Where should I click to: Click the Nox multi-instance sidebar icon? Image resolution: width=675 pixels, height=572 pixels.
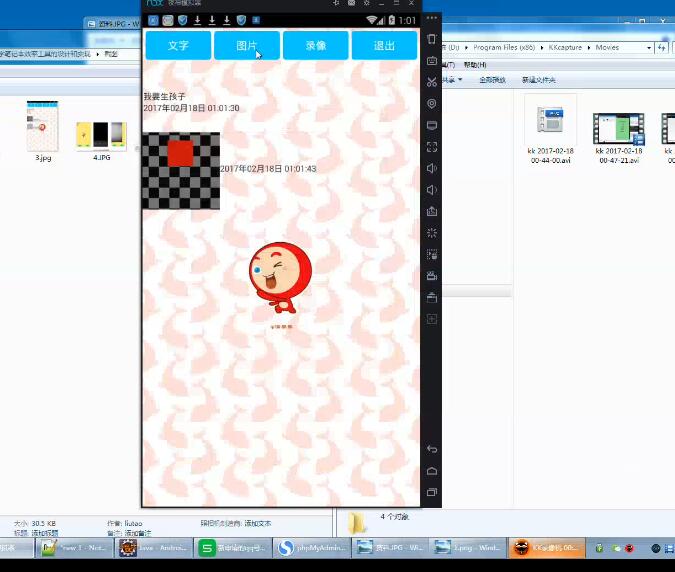(x=432, y=254)
